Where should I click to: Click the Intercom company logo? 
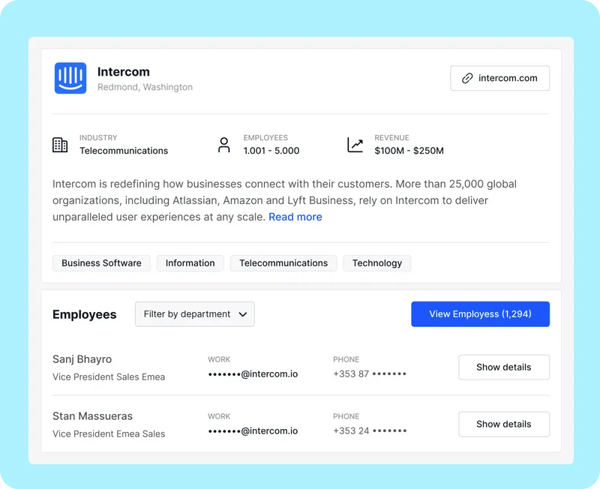click(70, 78)
